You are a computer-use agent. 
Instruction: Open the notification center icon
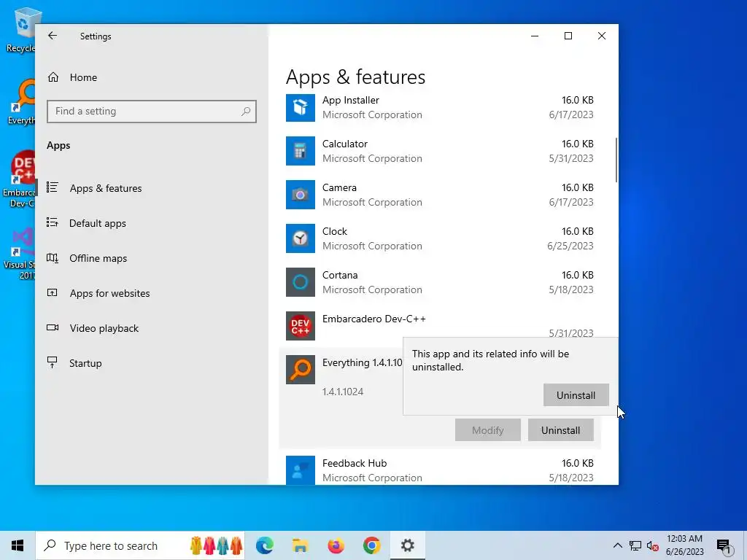point(724,547)
